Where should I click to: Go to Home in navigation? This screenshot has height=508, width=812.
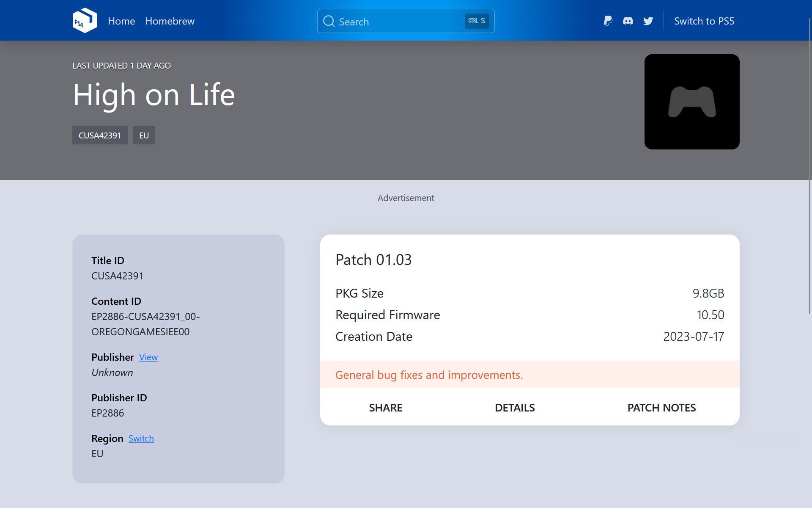[x=121, y=21]
